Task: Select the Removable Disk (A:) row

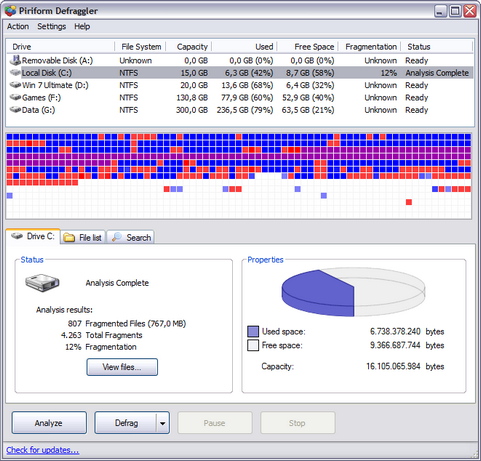Action: point(240,60)
